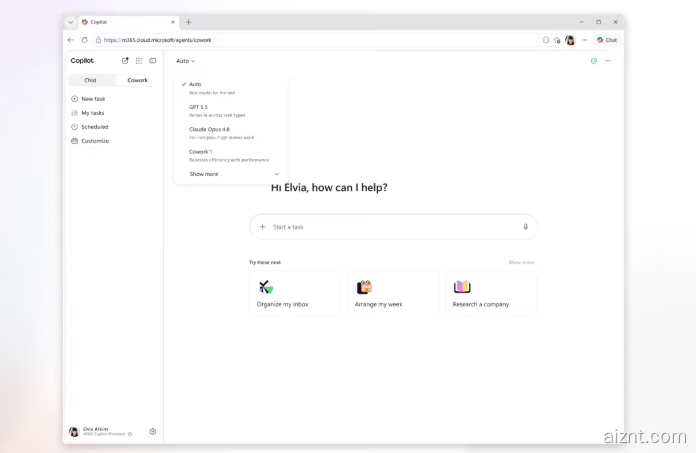Click the green shield status icon
This screenshot has width=696, height=453.
[x=594, y=61]
